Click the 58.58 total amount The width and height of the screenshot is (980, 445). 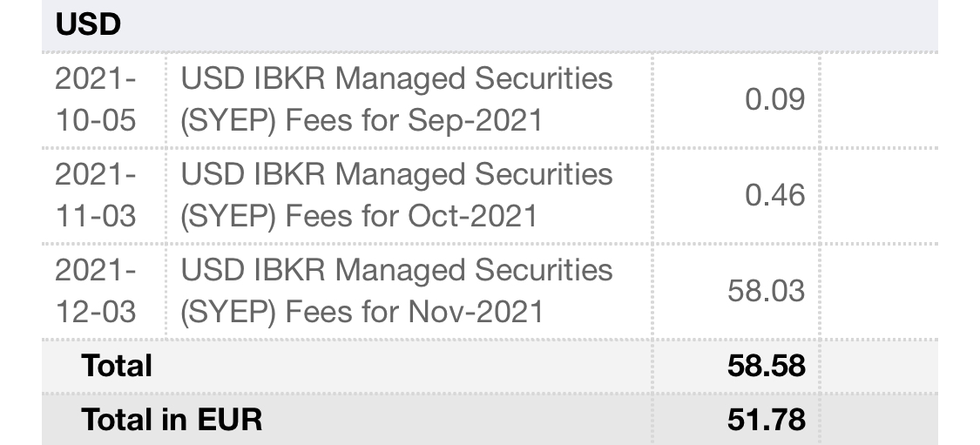766,366
